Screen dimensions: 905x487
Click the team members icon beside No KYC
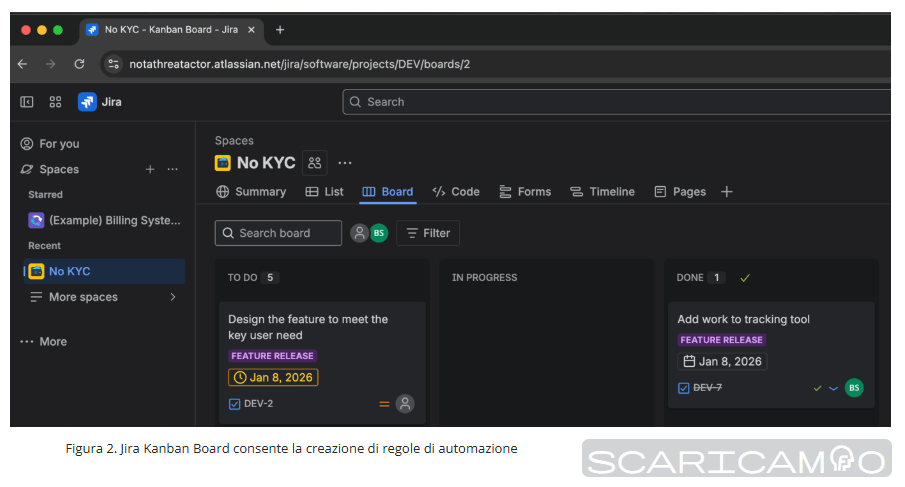315,163
